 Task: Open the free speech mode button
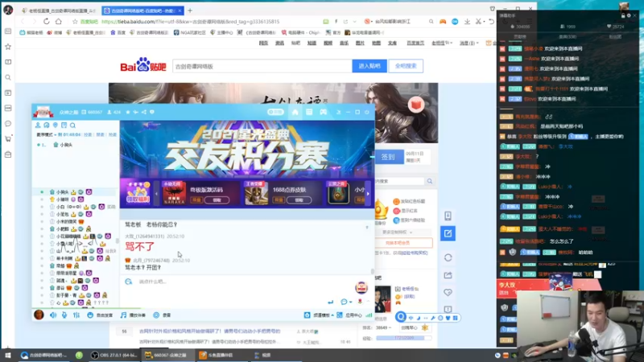[x=100, y=315]
